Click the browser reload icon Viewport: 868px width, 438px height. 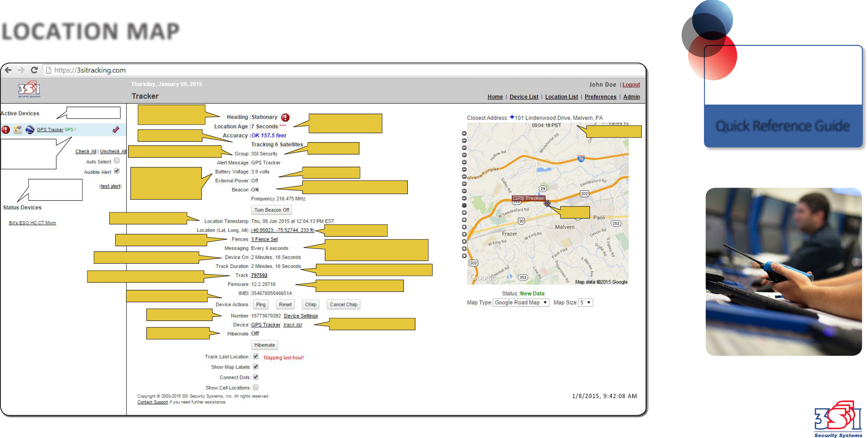click(x=34, y=70)
